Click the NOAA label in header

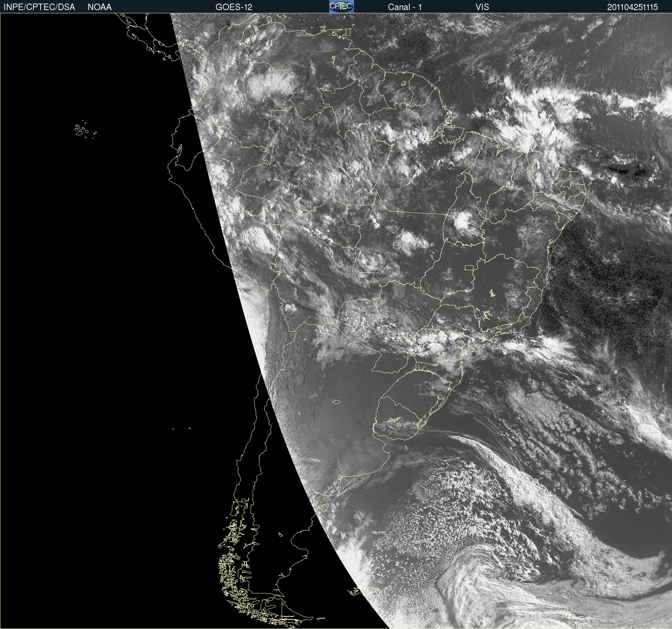(x=100, y=7)
